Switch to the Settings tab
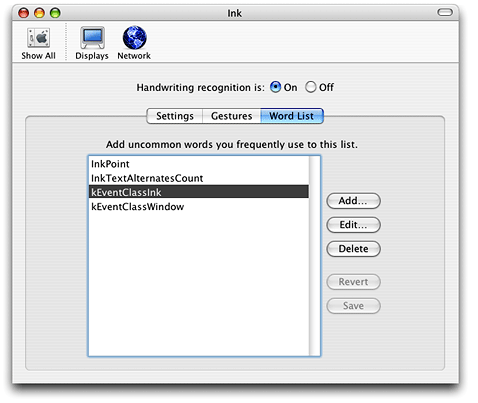This screenshot has height=403, width=478. 175,116
